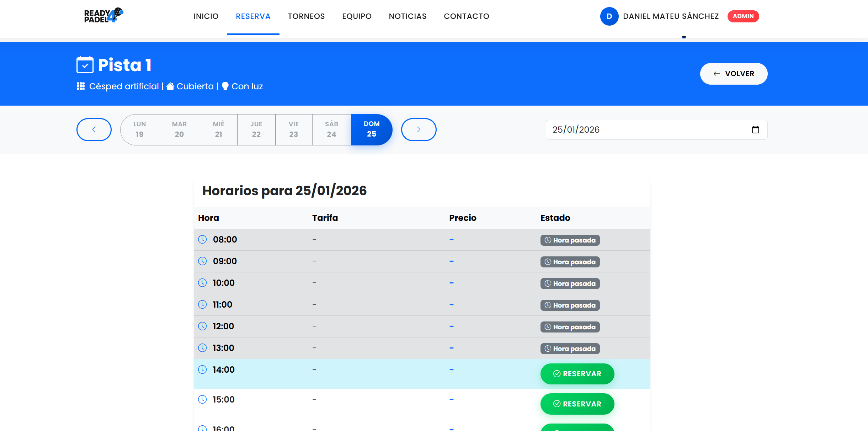Advance to next week with right chevron

[x=419, y=129]
